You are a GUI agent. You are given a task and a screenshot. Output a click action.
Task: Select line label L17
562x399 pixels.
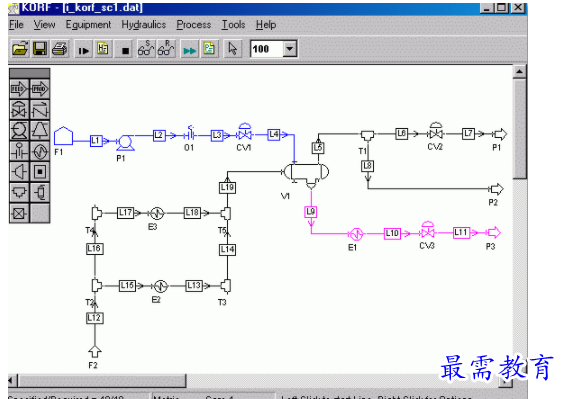(125, 213)
